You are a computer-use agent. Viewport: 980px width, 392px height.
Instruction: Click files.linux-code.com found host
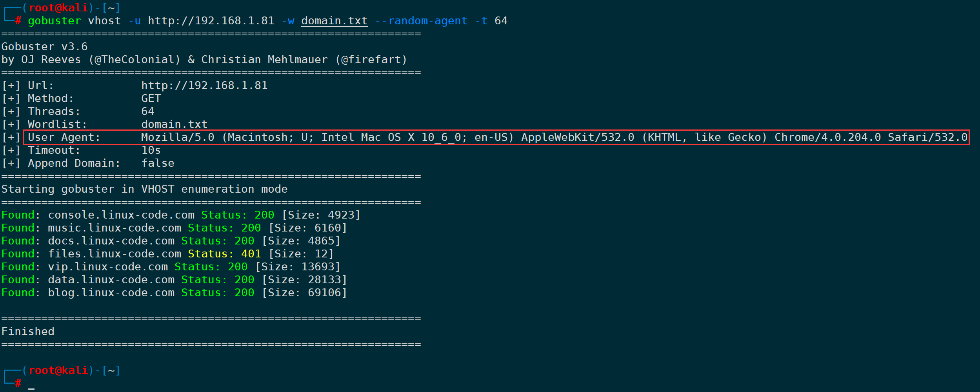point(115,254)
